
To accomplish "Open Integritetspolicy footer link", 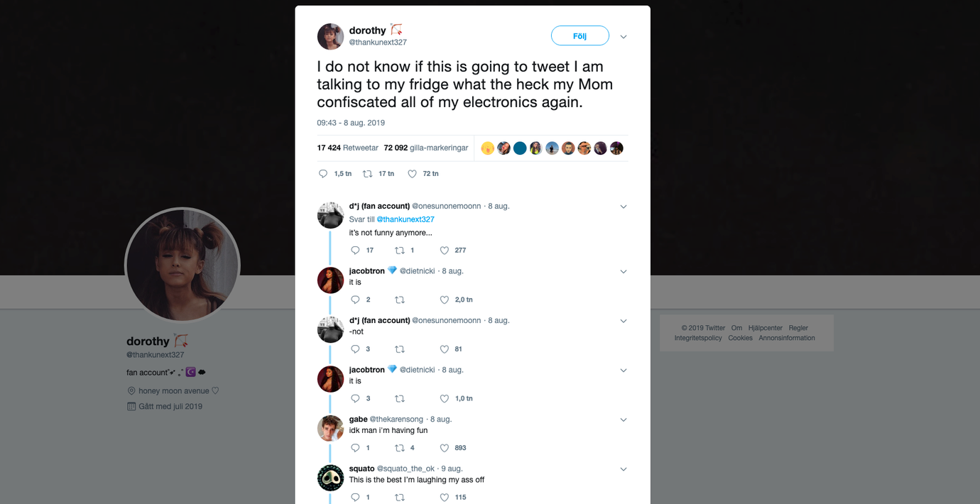I will (698, 338).
